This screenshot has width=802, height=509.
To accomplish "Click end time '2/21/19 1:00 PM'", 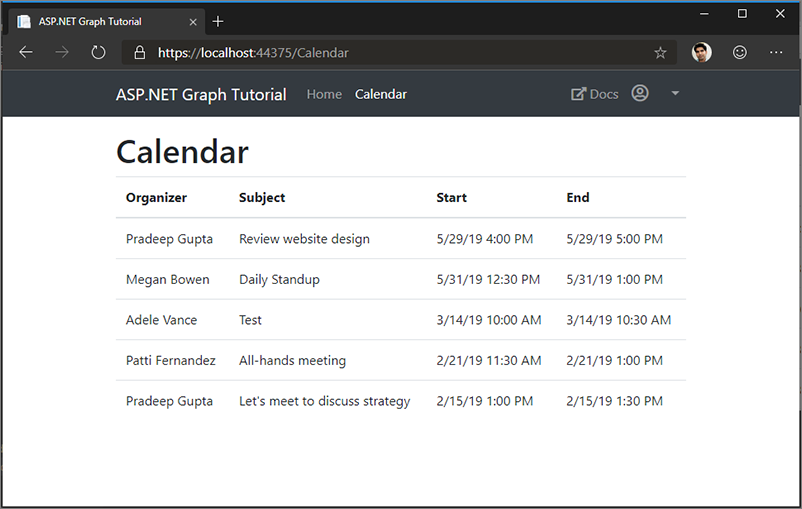I will pos(614,360).
